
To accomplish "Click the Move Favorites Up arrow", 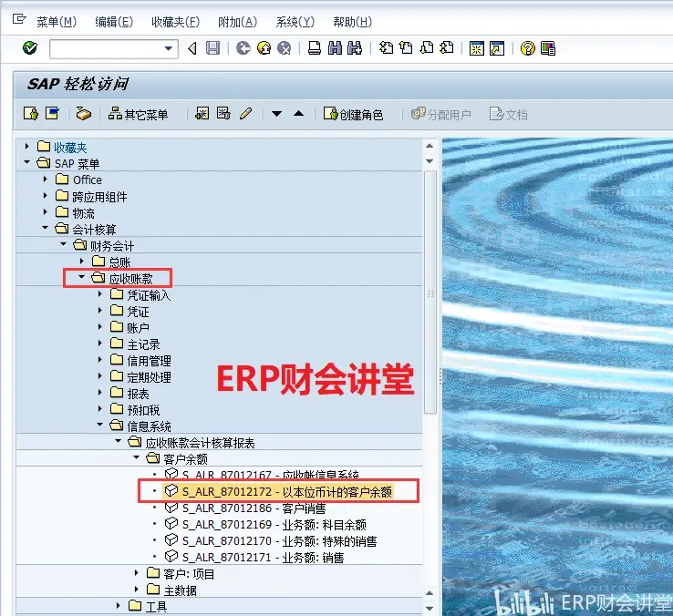I will tap(299, 114).
